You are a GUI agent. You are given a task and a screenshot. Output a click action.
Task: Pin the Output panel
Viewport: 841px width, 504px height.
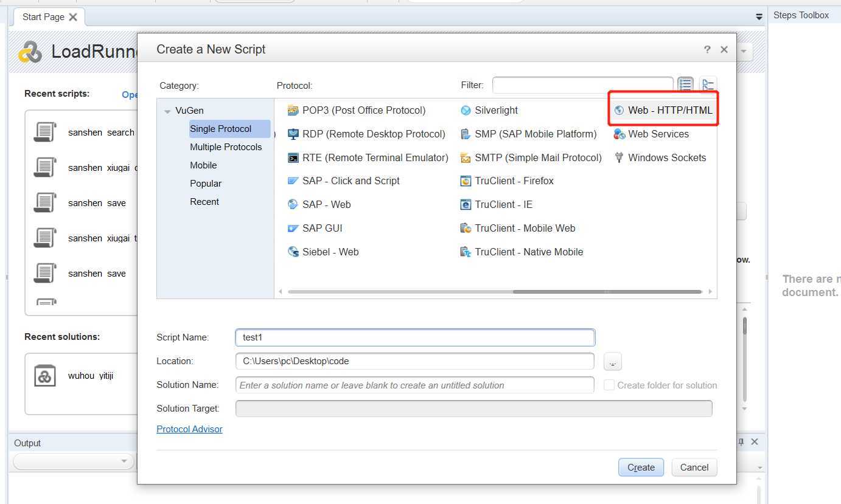click(741, 442)
